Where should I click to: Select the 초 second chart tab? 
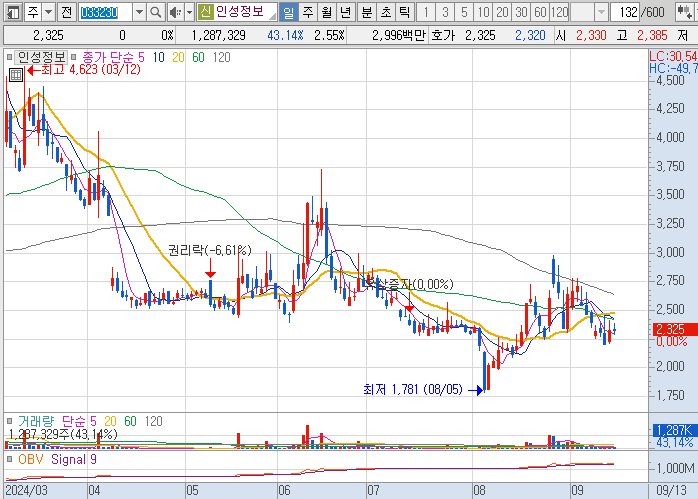pyautogui.click(x=386, y=12)
